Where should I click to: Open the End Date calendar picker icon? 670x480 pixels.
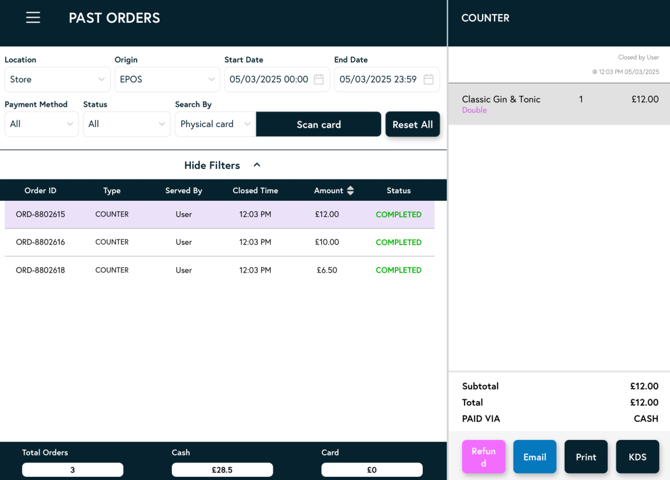[x=428, y=79]
